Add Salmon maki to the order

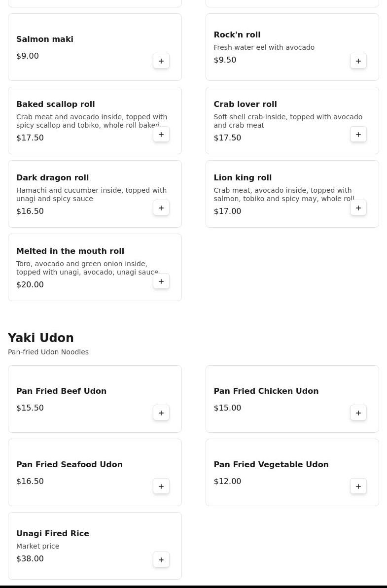coord(161,61)
